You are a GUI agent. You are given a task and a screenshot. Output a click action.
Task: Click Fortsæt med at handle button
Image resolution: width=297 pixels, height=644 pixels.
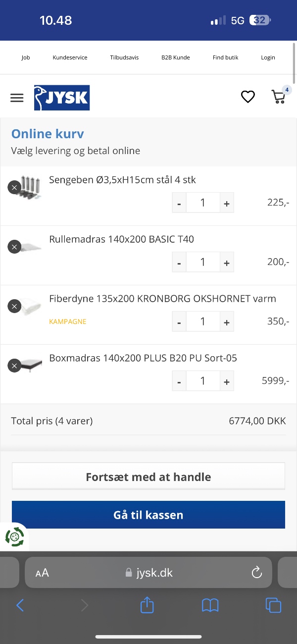coord(148,477)
